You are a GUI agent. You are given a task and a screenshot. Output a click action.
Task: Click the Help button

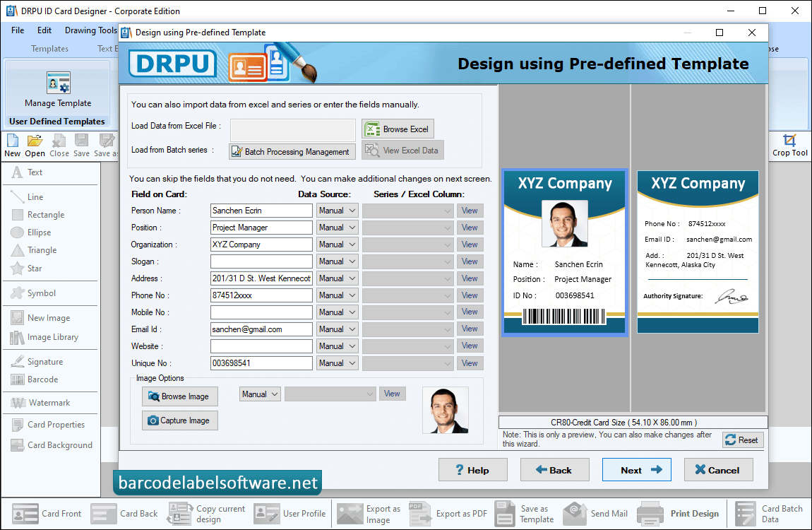(x=473, y=470)
